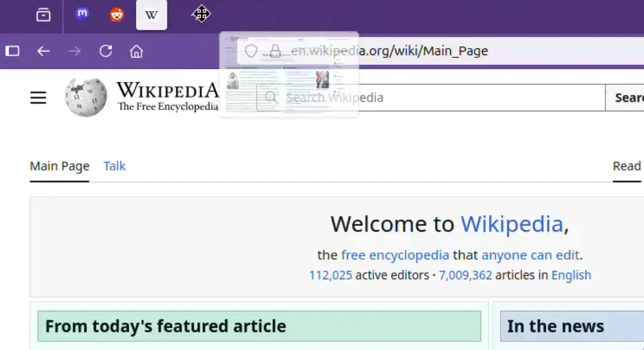Screen dimensions: 644x350
Task: Follow the "free encyclopedia" link
Action: click(x=395, y=255)
